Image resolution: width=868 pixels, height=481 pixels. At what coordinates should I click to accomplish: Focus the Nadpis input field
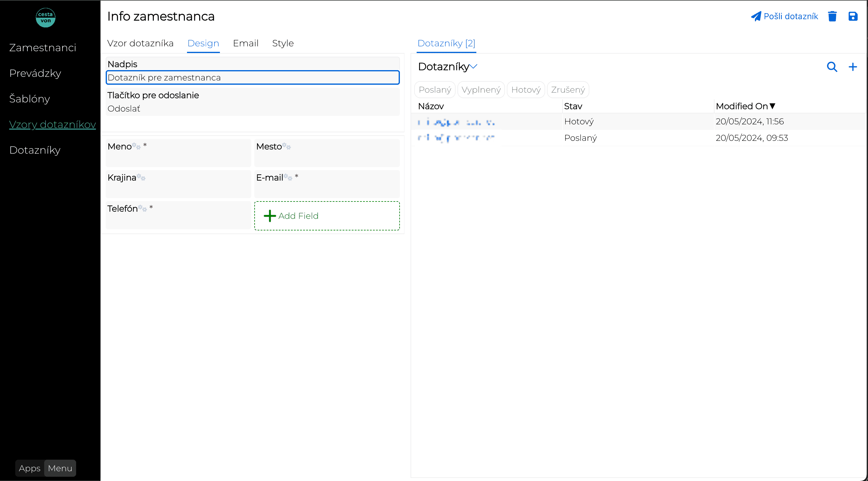tap(252, 78)
